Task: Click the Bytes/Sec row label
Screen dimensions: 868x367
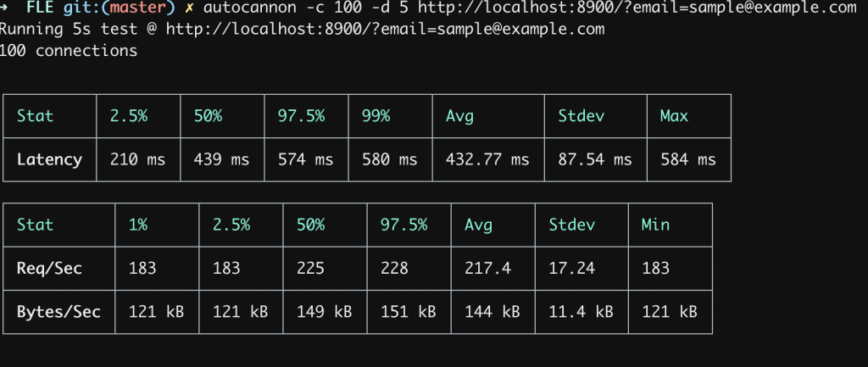Action: click(58, 312)
